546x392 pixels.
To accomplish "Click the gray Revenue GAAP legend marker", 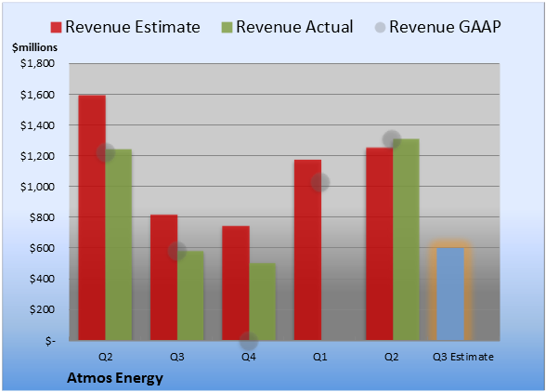I will point(380,27).
